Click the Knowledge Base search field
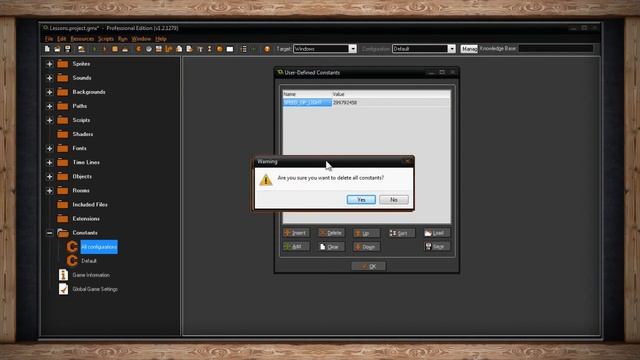Screen dimensions: 640x360 (x=556, y=49)
